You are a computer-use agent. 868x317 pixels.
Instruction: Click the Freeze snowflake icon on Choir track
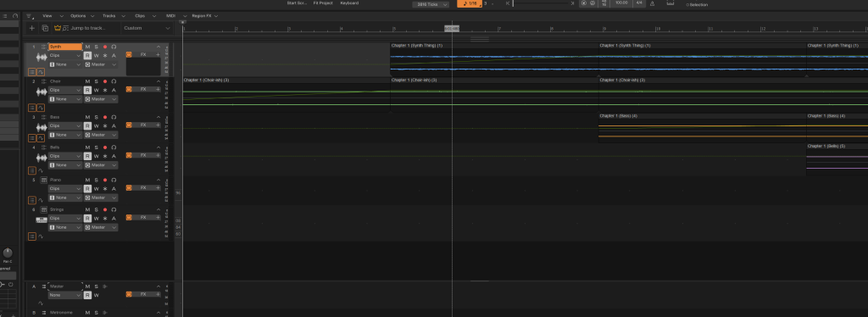click(104, 90)
